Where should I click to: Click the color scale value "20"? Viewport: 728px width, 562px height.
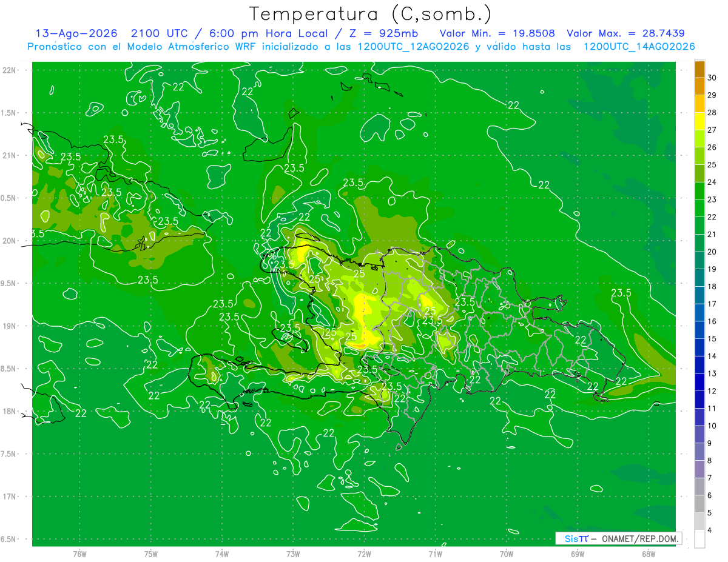712,252
